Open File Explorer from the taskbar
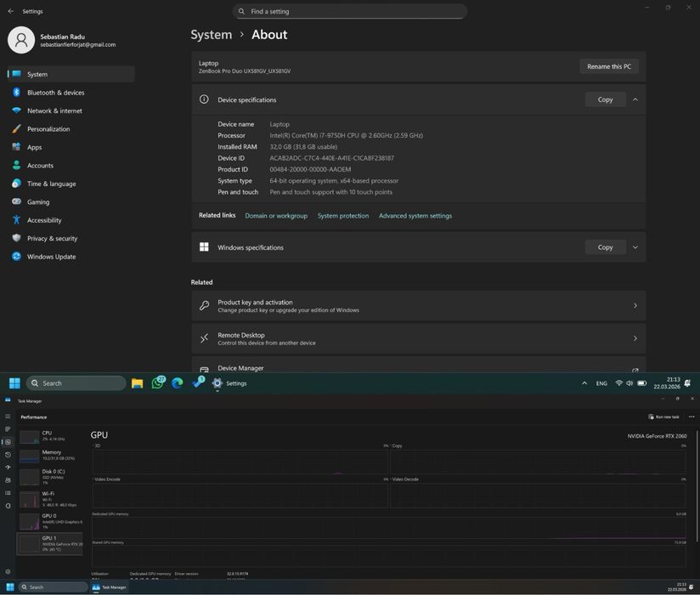 coord(137,383)
